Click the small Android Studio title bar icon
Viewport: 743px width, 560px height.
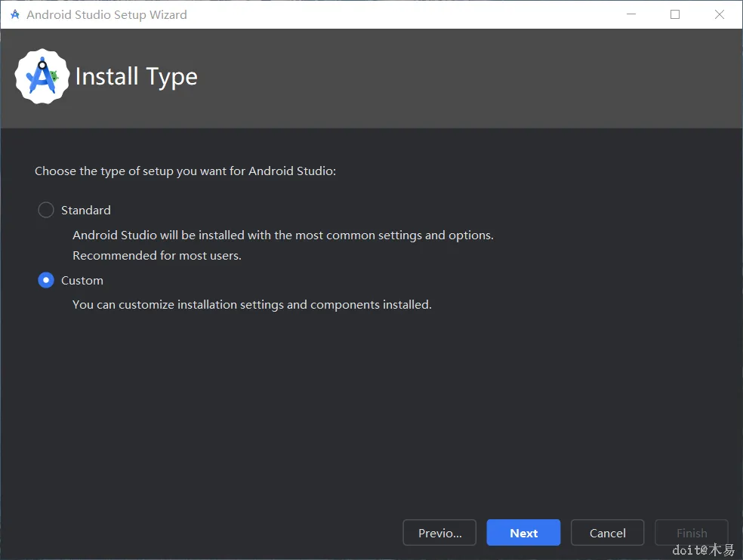point(15,14)
